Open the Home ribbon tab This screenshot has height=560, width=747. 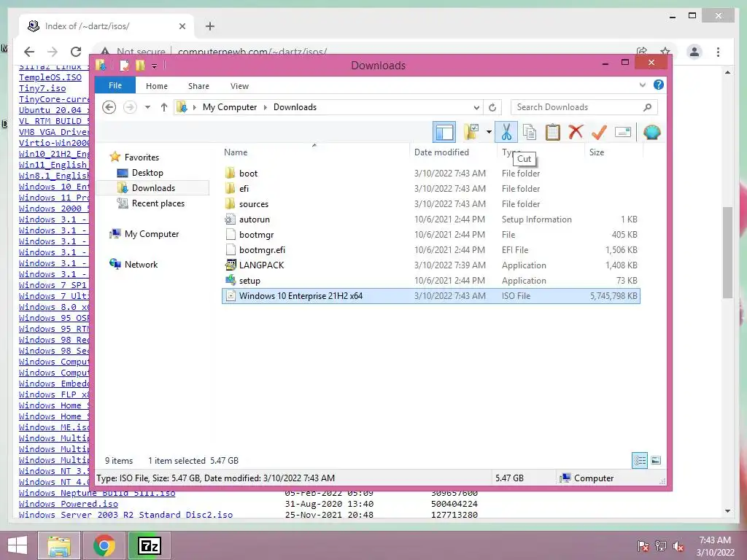point(157,86)
